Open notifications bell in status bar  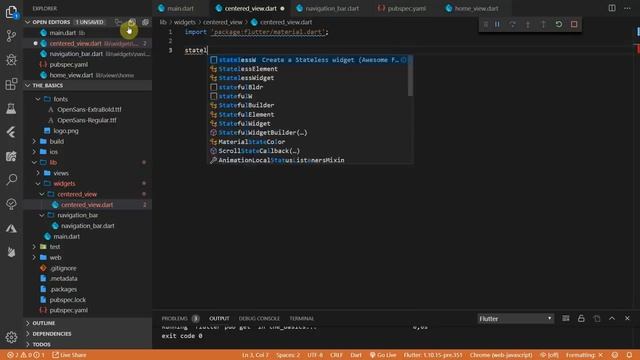(x=629, y=355)
